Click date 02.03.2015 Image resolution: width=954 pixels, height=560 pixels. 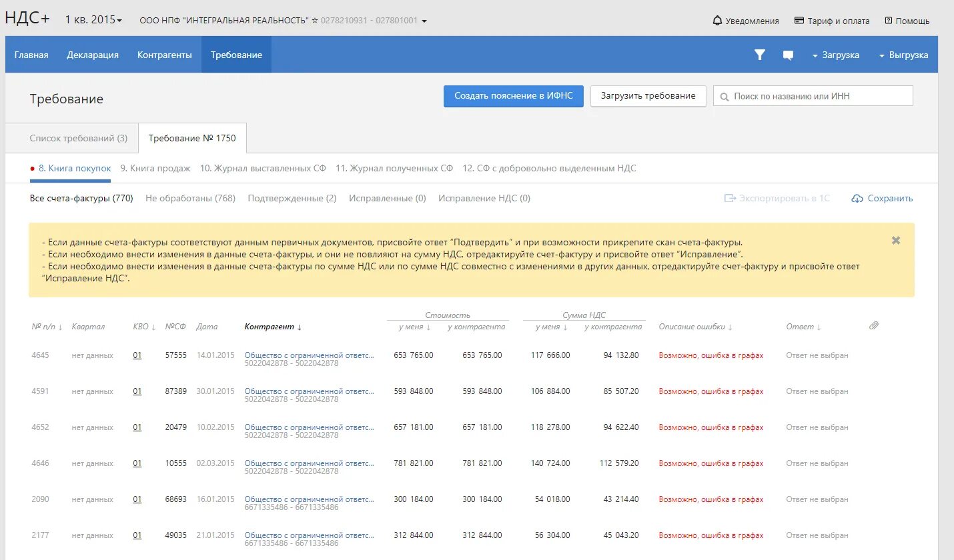(x=215, y=463)
